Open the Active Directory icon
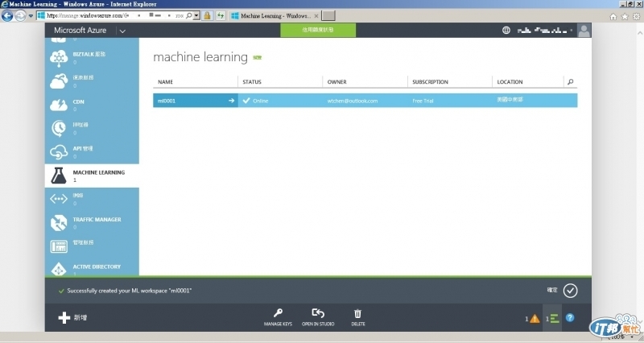This screenshot has width=644, height=343. (x=59, y=269)
